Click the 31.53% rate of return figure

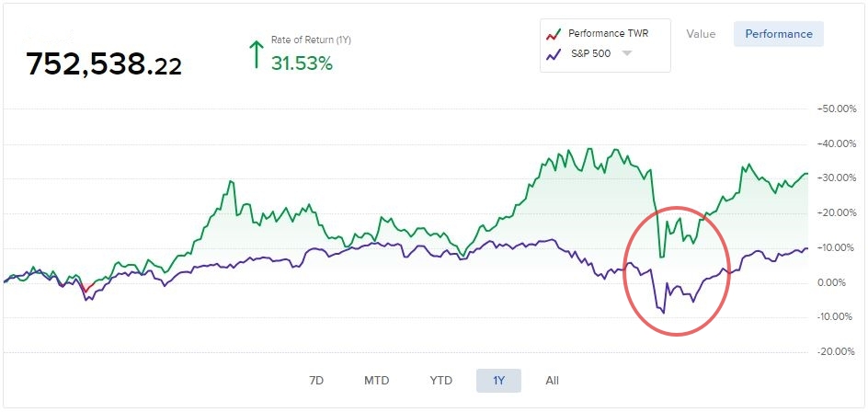coord(302,63)
